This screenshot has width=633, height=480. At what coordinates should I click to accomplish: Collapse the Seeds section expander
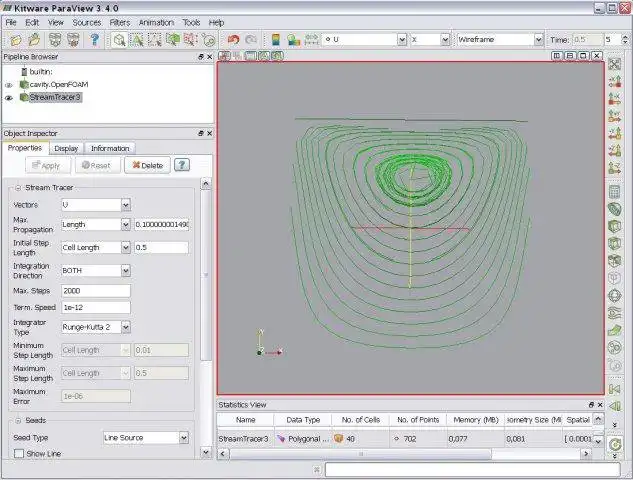click(x=18, y=421)
